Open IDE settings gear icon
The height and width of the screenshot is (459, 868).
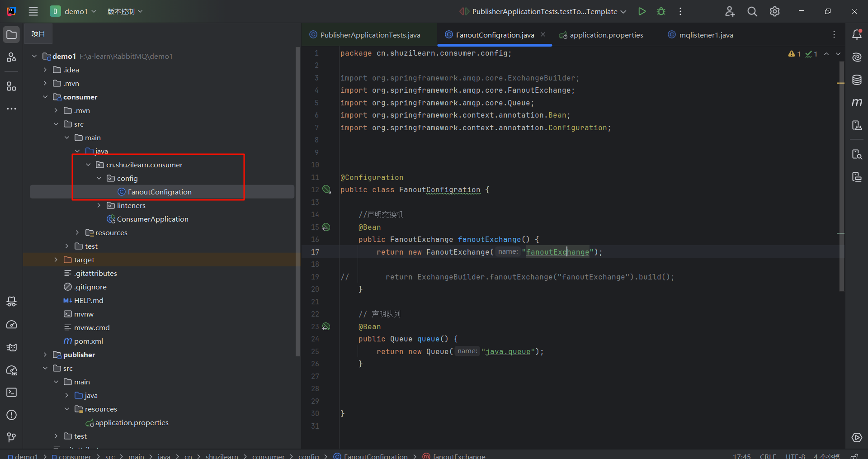click(774, 11)
